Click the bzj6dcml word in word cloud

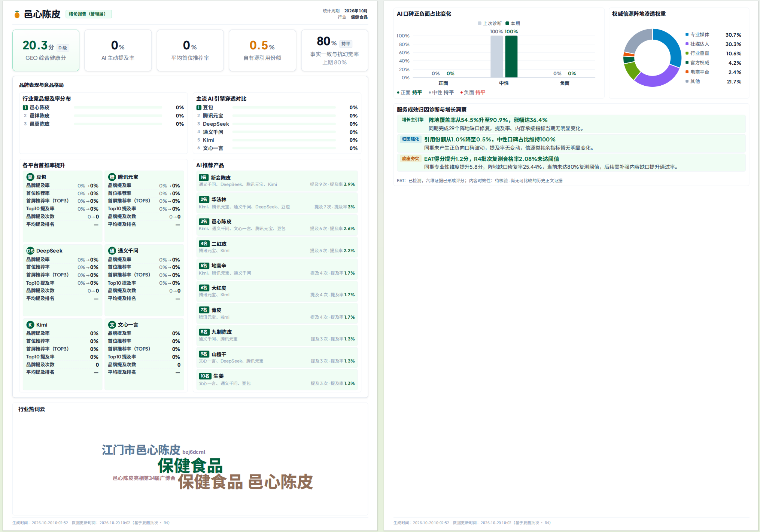(x=194, y=452)
